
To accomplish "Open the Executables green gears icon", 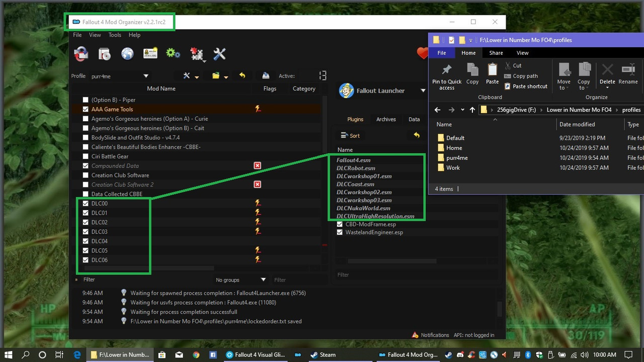I will click(x=173, y=53).
